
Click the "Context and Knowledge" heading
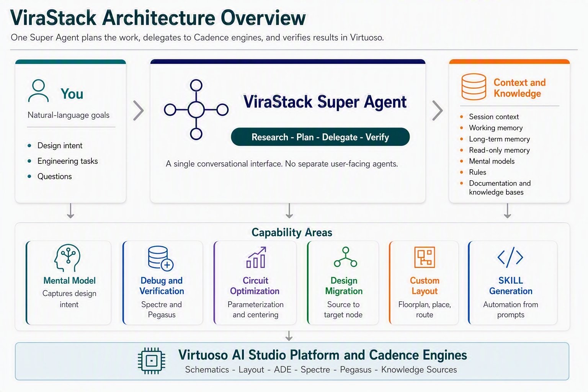(x=519, y=88)
